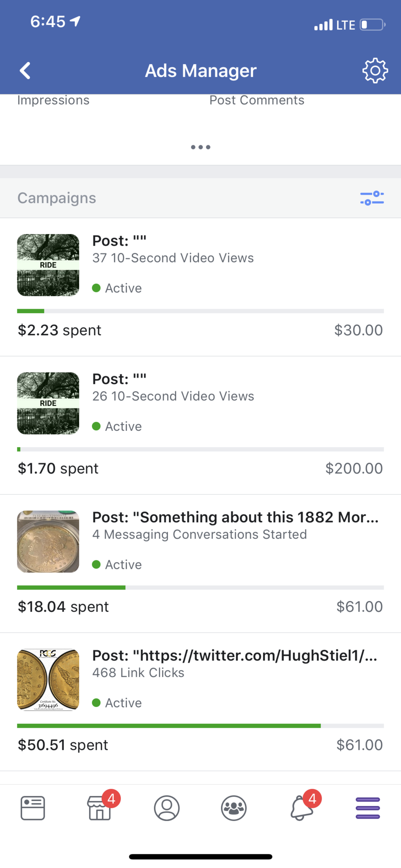Select the "Something about this 1882 Mor..." post title
The height and width of the screenshot is (868, 401).
(235, 517)
